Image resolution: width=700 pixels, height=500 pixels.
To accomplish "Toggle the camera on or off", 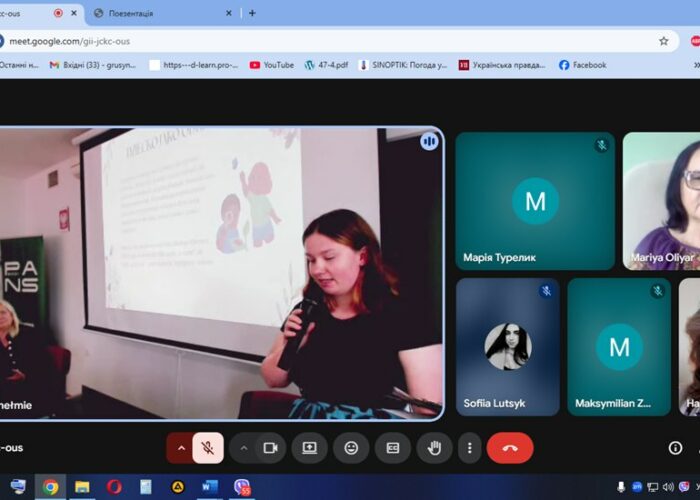I will [x=269, y=448].
